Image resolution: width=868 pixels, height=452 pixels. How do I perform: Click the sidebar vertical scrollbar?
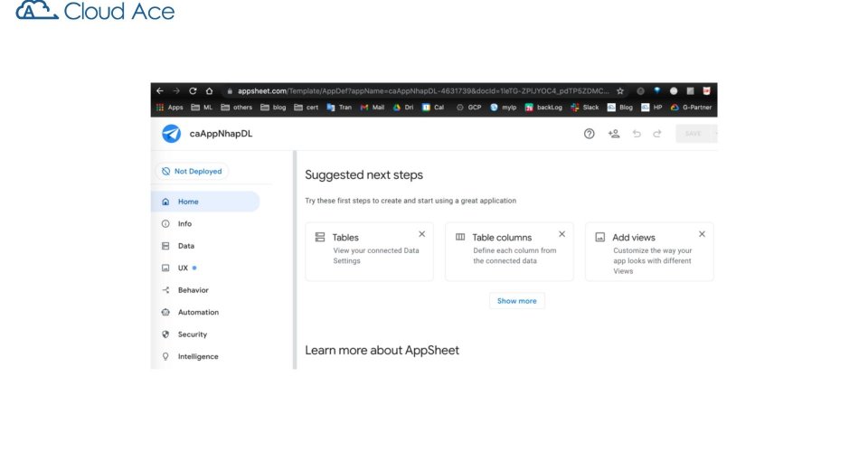(295, 259)
